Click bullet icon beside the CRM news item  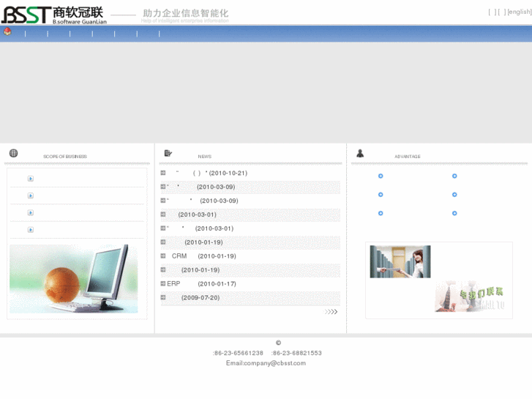163,256
